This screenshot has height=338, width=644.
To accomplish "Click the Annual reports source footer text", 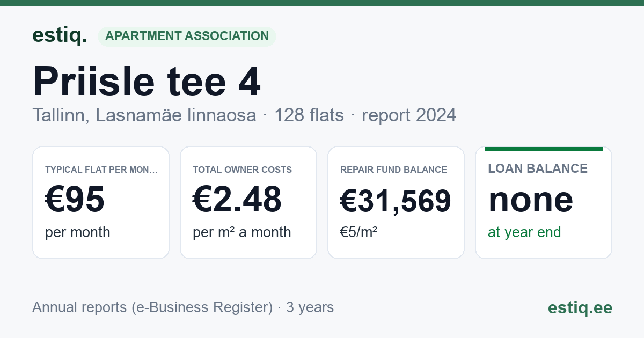I will (x=183, y=307).
